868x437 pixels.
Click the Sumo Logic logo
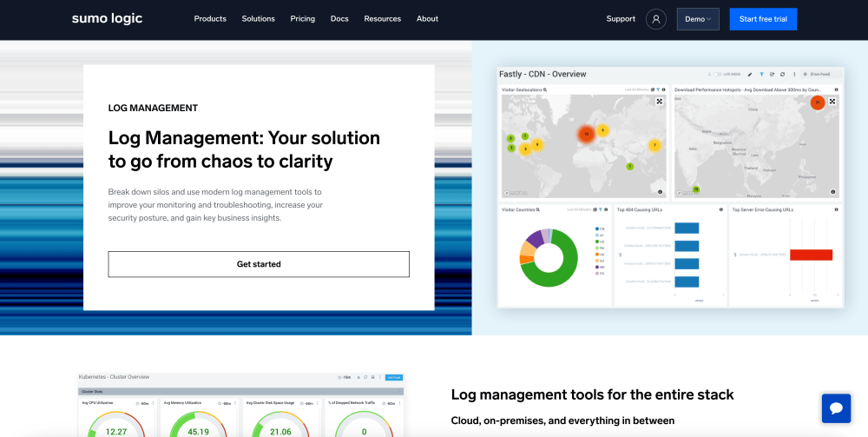click(107, 19)
